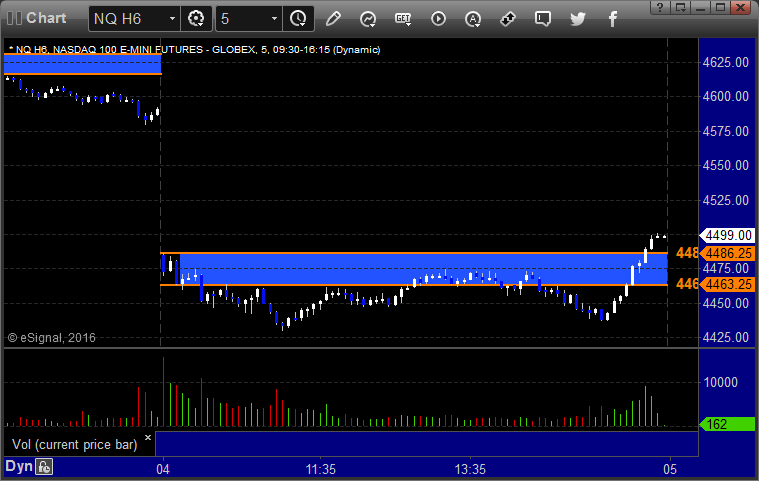Image resolution: width=759 pixels, height=481 pixels.
Task: Open the GET studies toolbar icon
Action: pos(403,19)
